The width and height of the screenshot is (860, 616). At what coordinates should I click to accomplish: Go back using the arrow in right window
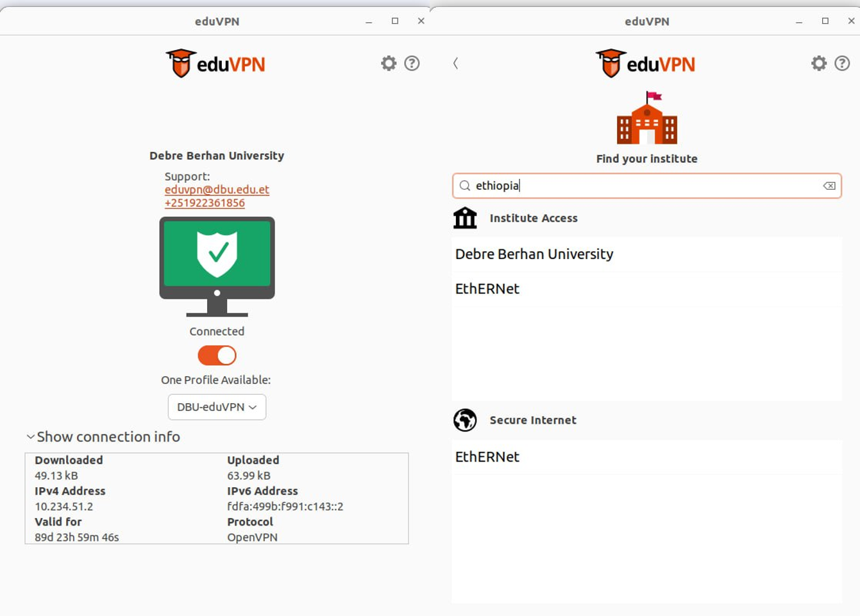point(455,63)
